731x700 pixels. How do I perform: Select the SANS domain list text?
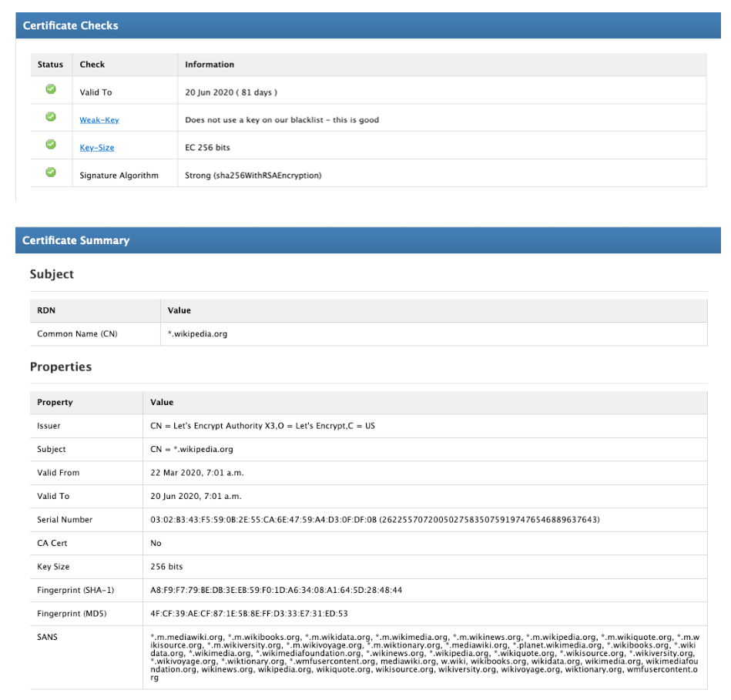(x=424, y=657)
